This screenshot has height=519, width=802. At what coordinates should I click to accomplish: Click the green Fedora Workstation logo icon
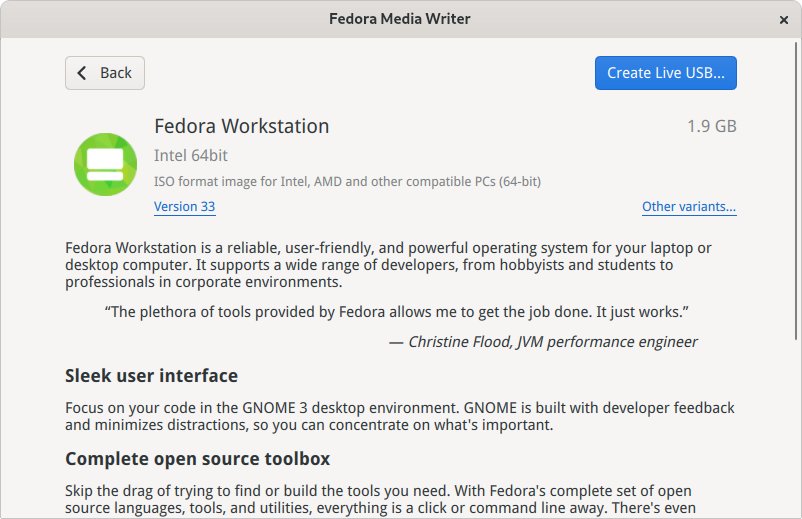105,165
